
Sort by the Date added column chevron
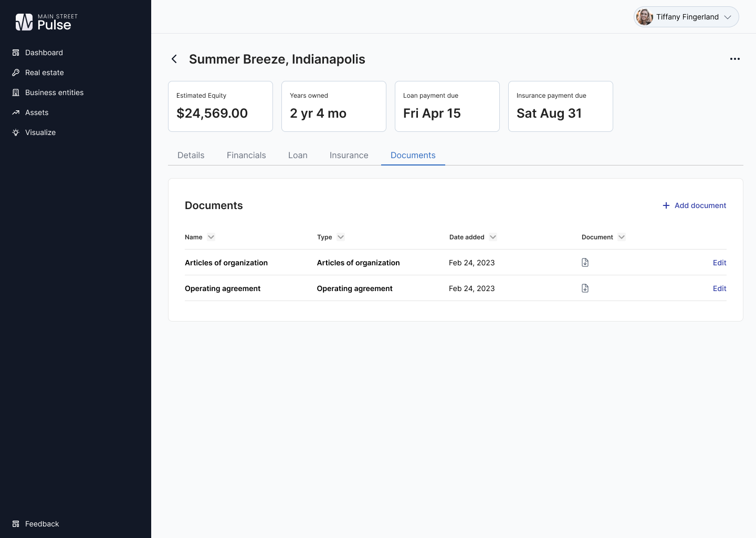click(x=493, y=237)
